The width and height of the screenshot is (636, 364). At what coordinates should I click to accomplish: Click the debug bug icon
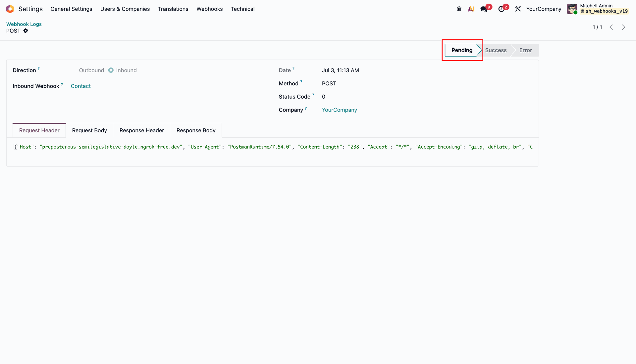click(x=459, y=9)
